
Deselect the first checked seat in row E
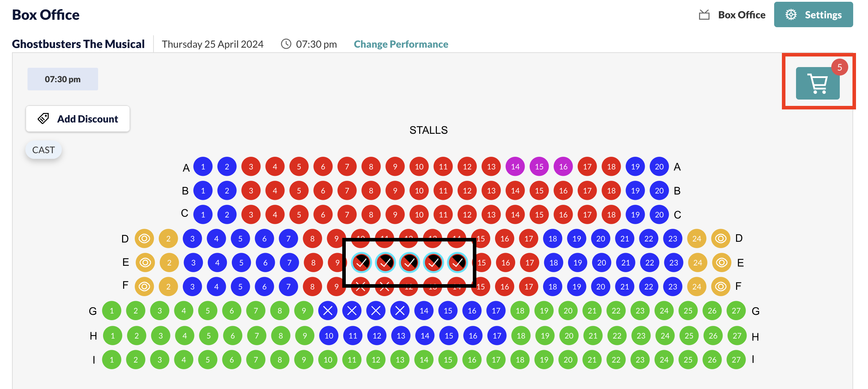(361, 263)
